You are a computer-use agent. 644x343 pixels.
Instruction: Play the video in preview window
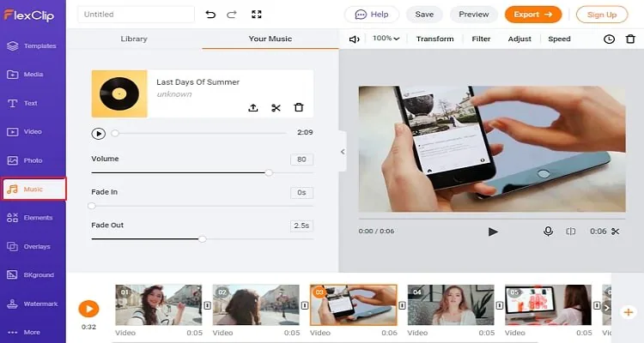point(493,232)
